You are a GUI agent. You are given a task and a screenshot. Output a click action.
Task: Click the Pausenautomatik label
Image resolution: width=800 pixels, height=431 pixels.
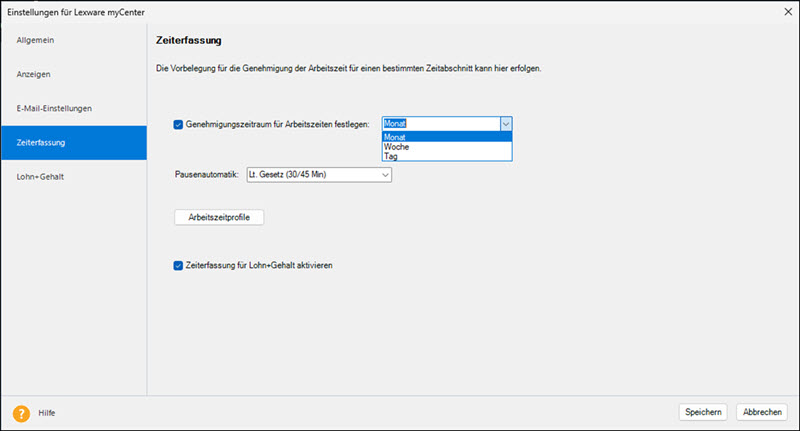(x=207, y=174)
